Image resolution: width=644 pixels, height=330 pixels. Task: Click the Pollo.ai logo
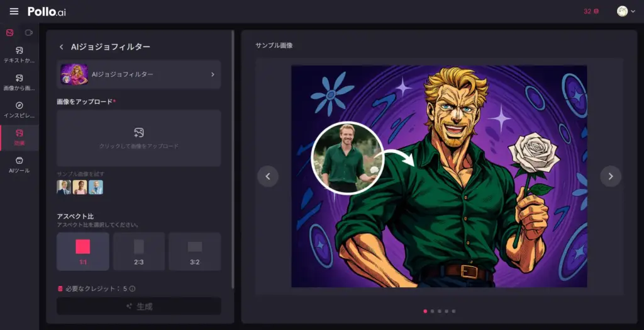[47, 11]
